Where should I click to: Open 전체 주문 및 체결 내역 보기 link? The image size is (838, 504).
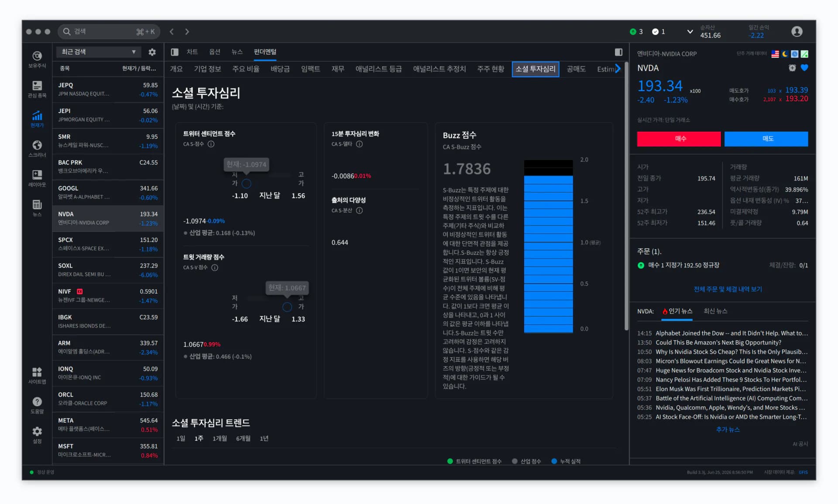coord(728,289)
